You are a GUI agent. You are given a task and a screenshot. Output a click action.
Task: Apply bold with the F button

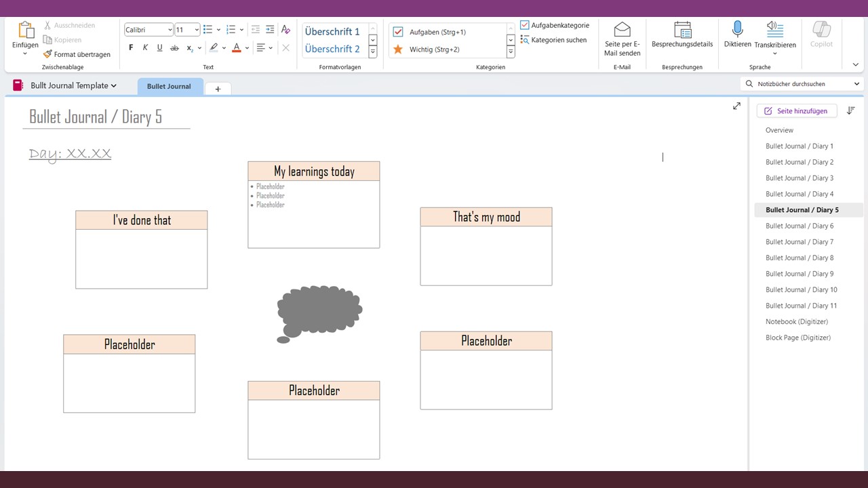(x=131, y=47)
